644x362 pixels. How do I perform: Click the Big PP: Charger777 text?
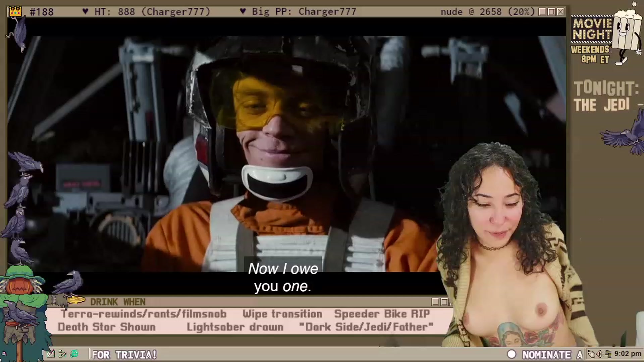click(x=304, y=12)
